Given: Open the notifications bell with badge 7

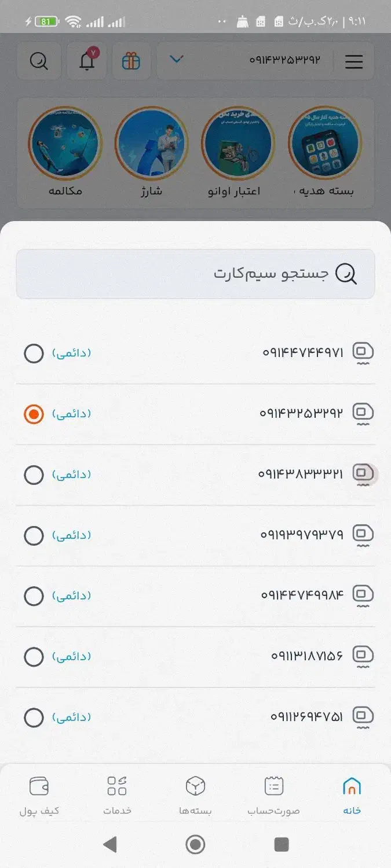Looking at the screenshot, I should click(86, 61).
